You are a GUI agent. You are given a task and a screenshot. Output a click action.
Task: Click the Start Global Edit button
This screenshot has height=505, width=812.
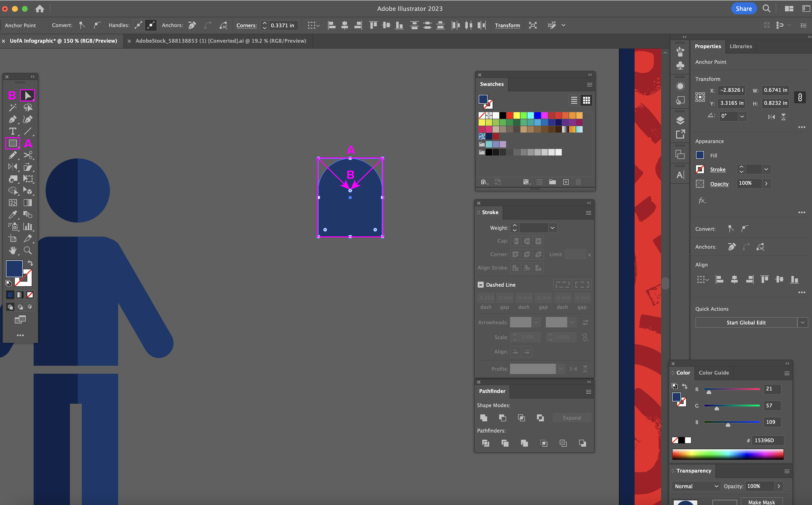[x=746, y=323]
